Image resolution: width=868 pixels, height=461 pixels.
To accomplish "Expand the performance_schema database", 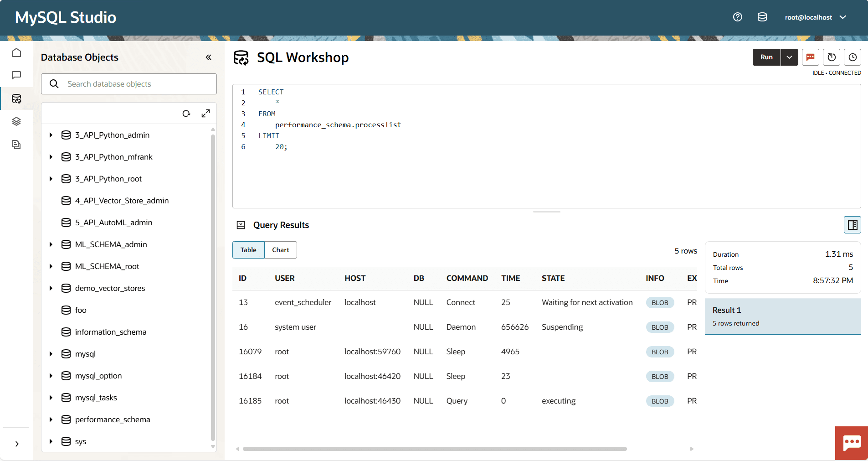I will point(51,420).
